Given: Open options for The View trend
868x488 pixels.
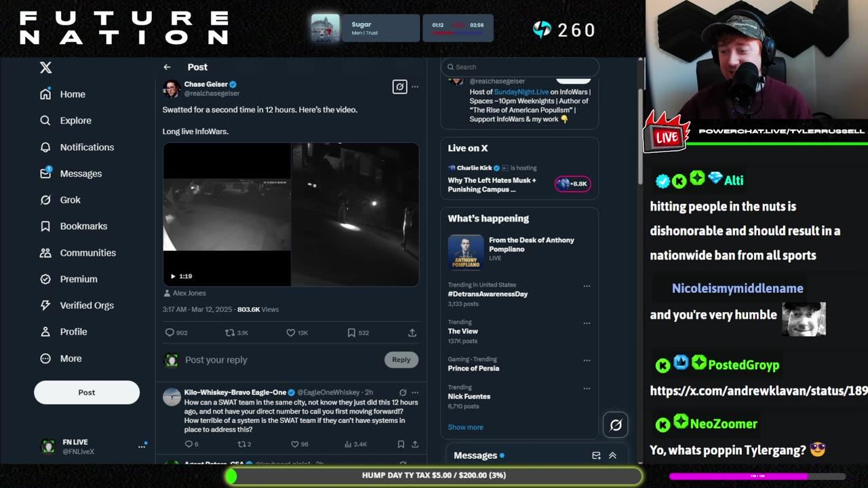Looking at the screenshot, I should [x=587, y=323].
